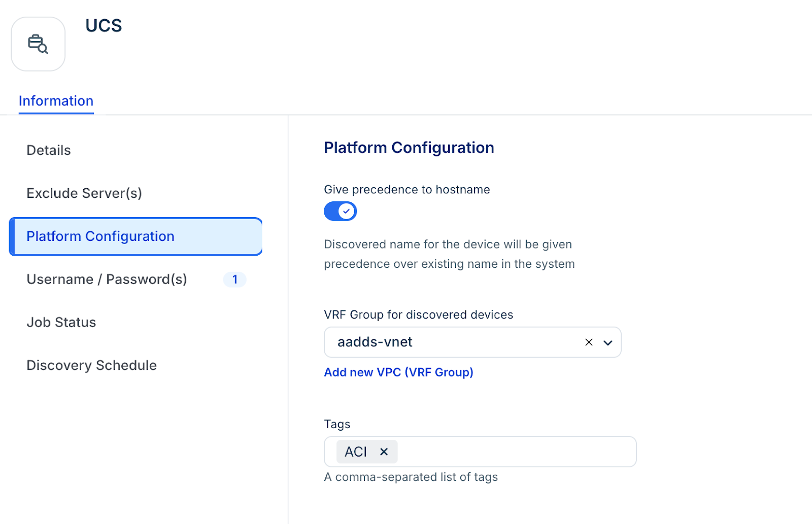812x524 pixels.
Task: Click the Username / Password(s) count badge
Action: coord(235,280)
